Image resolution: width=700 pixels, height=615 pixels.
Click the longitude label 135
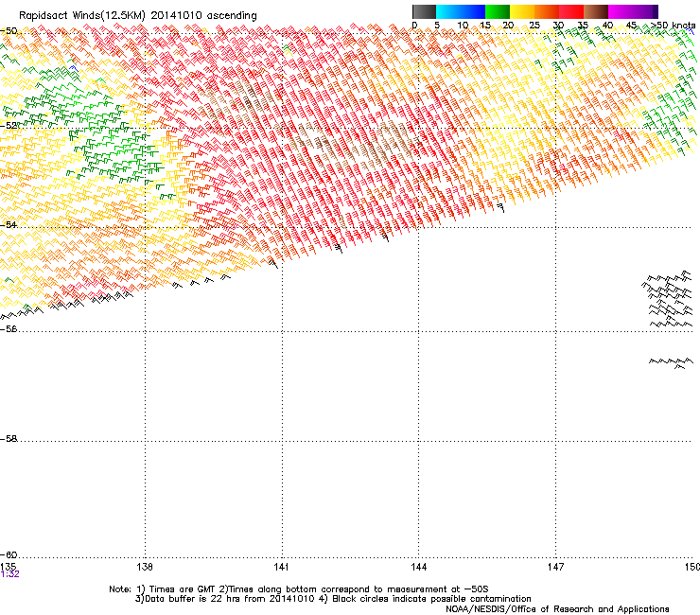(8, 567)
